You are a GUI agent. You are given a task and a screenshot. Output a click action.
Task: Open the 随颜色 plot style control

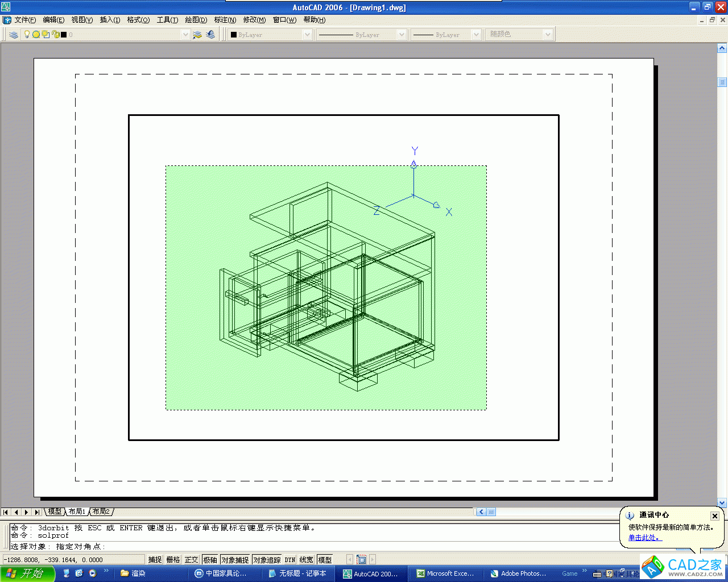(548, 34)
